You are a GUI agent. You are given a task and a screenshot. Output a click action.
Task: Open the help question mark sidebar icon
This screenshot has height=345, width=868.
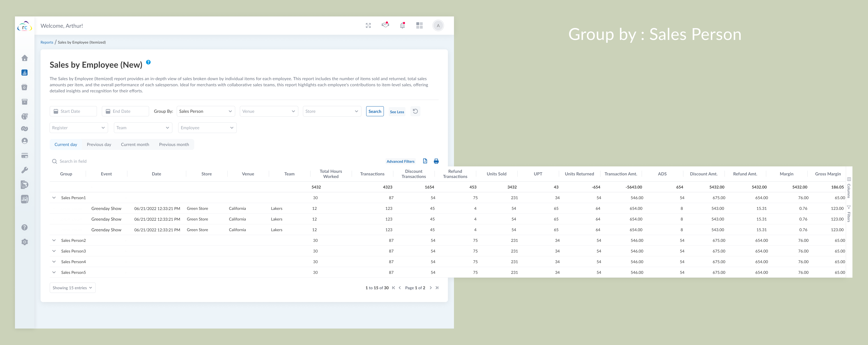(x=25, y=227)
